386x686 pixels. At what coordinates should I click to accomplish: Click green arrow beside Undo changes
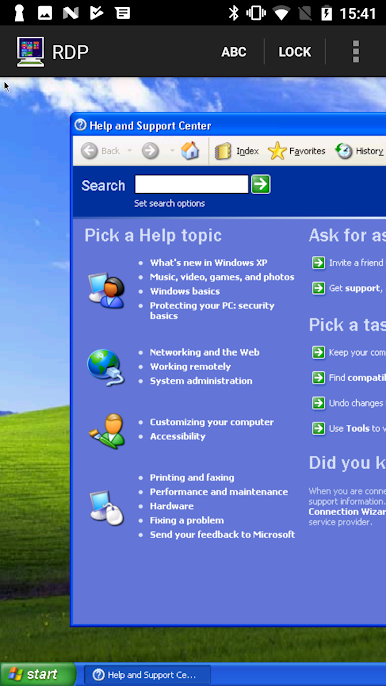pyautogui.click(x=319, y=403)
